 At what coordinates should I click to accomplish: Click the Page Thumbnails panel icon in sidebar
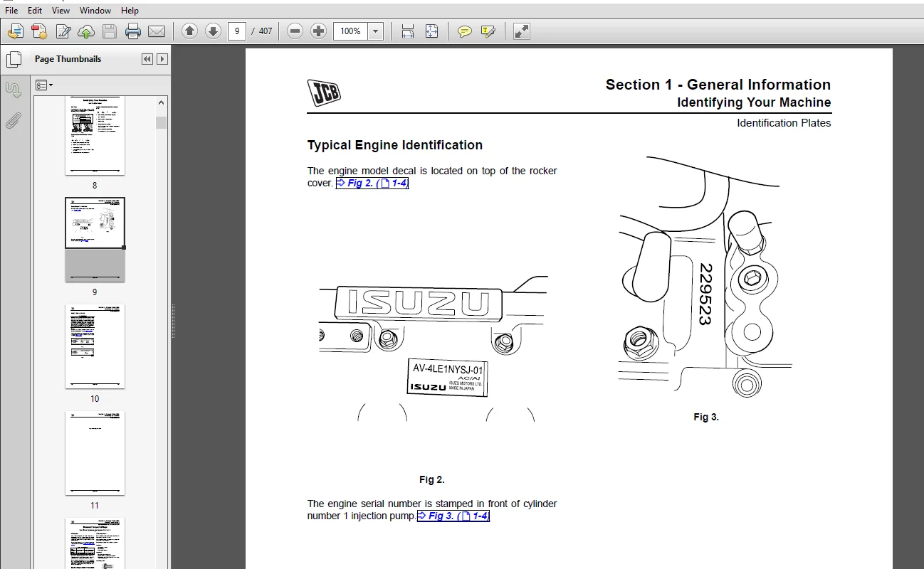[x=14, y=60]
